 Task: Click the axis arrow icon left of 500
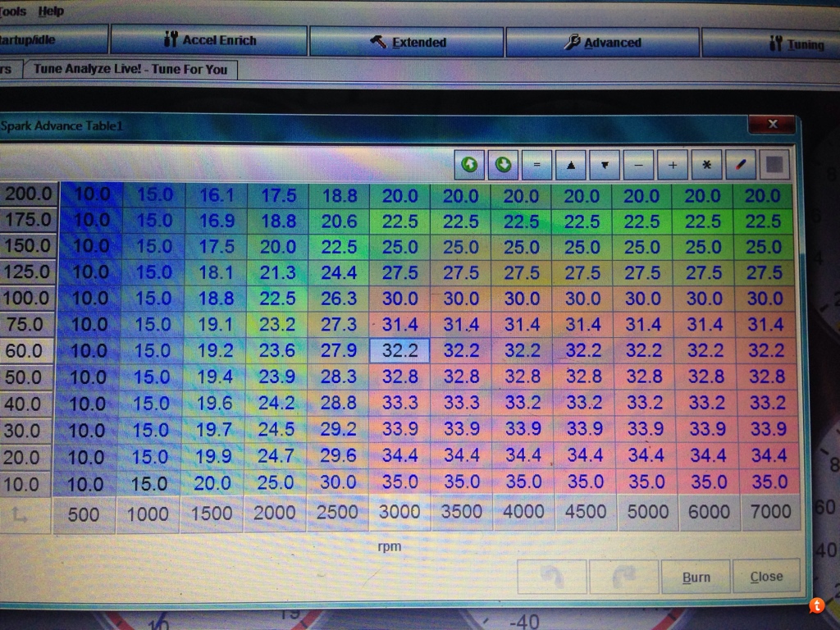[x=21, y=515]
